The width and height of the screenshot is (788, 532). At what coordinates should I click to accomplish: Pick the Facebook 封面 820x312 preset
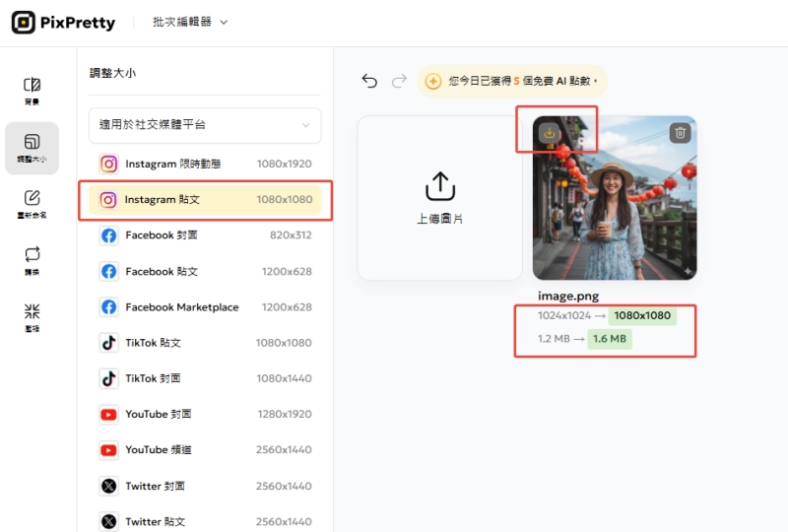[205, 235]
